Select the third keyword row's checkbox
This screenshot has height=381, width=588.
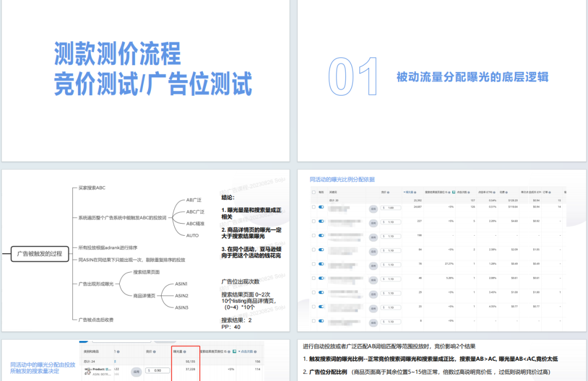point(313,235)
